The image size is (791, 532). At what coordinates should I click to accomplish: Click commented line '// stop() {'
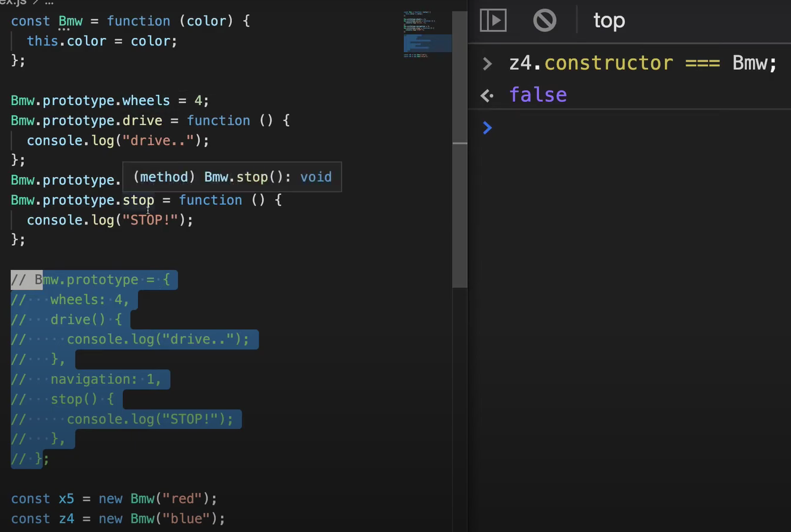62,399
